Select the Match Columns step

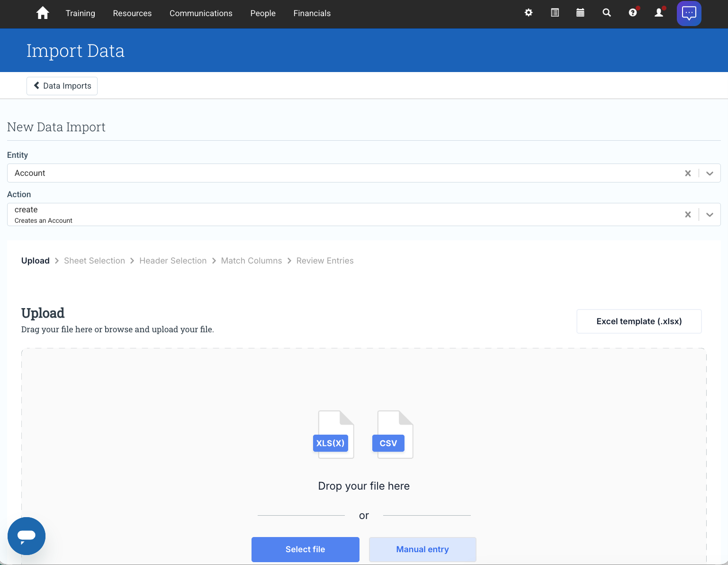pos(252,261)
